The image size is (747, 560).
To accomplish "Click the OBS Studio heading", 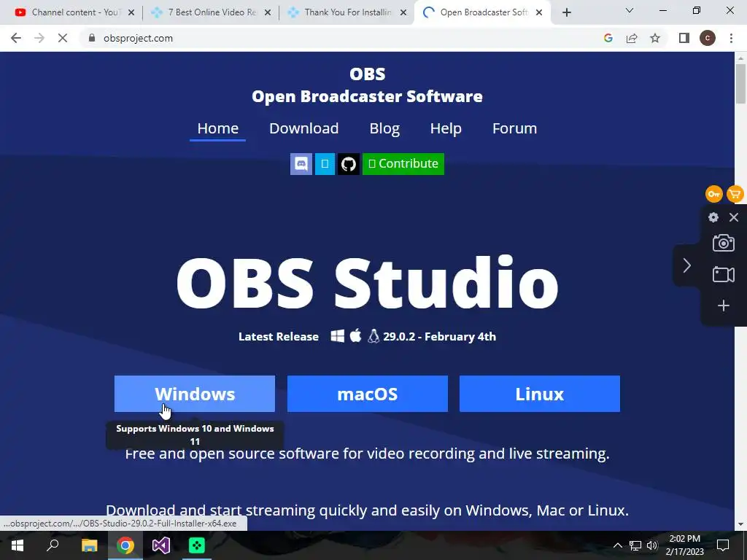I will click(x=368, y=283).
